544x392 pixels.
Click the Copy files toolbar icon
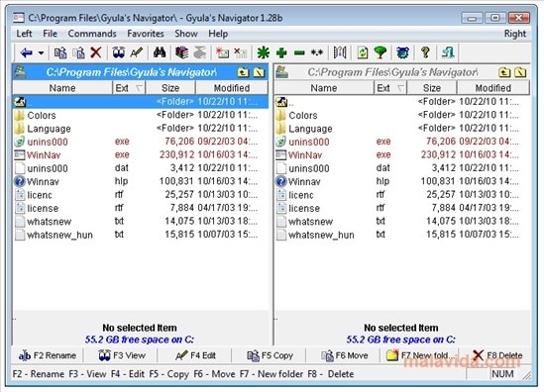coord(60,53)
